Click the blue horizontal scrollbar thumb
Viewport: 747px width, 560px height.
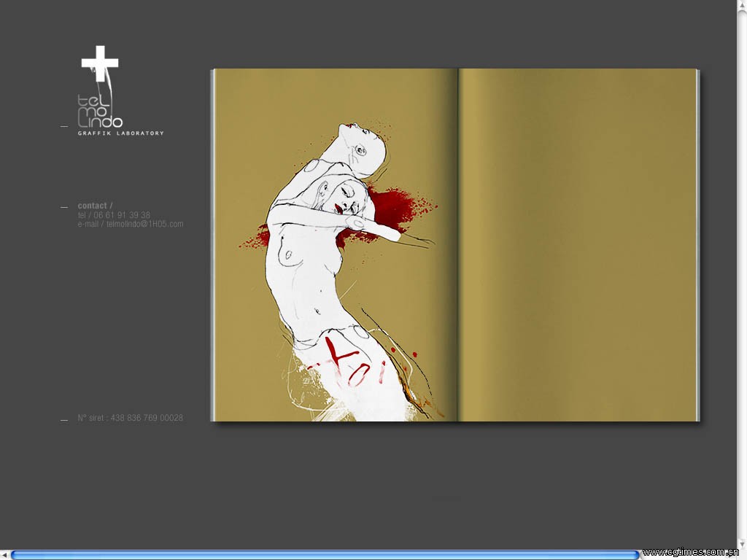point(325,555)
